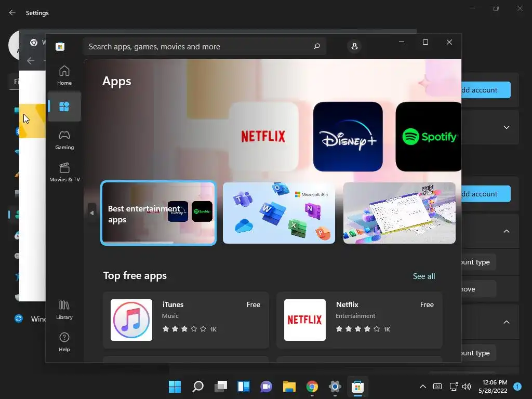Open the notification badge on taskbar

coord(517,387)
